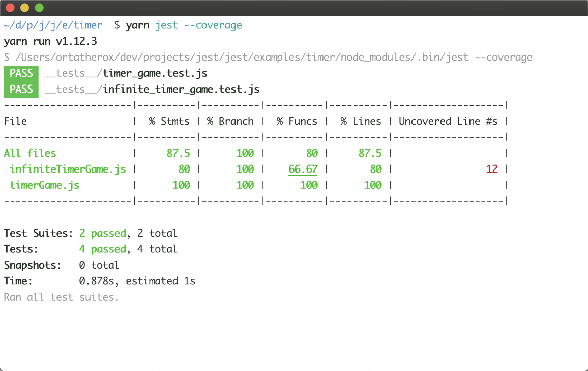The width and height of the screenshot is (588, 371).
Task: Click the PASS badge for infinite_timer_game
Action: click(x=21, y=89)
